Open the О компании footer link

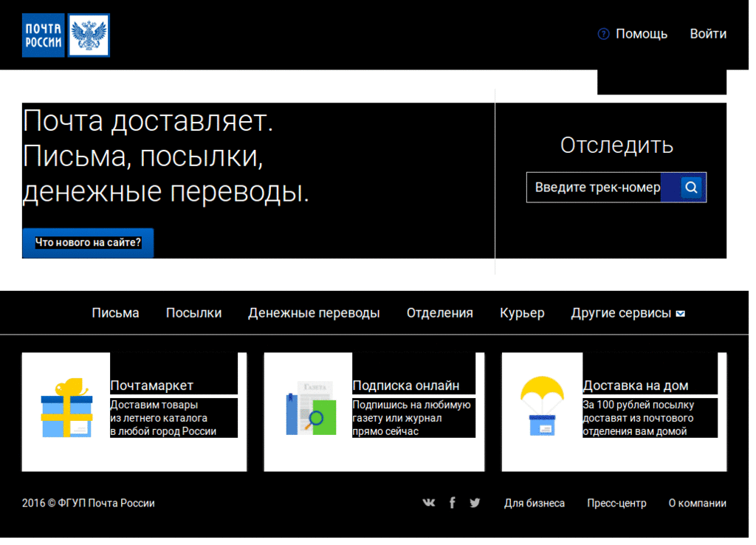tap(697, 503)
